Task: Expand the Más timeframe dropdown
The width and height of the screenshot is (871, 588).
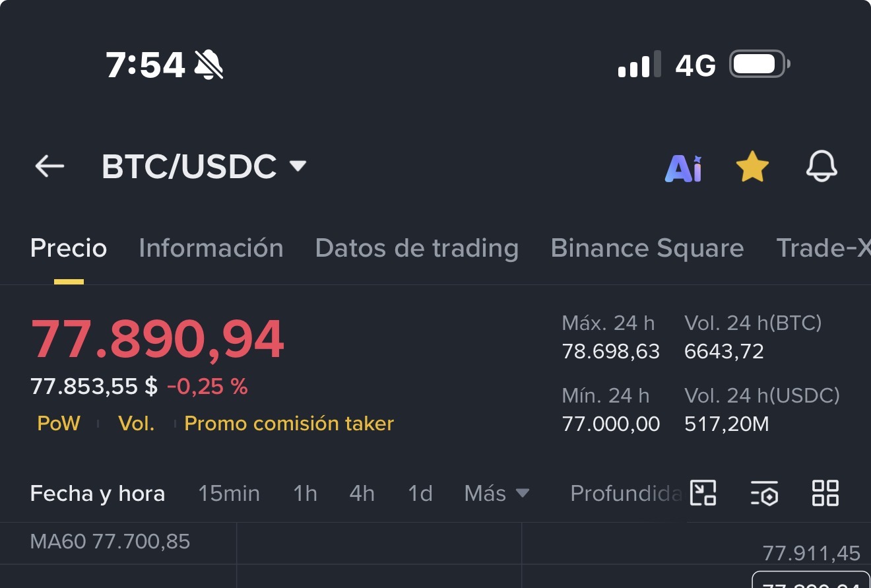Action: 496,493
